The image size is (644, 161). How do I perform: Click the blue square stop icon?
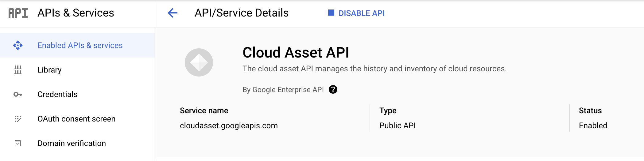(x=331, y=13)
